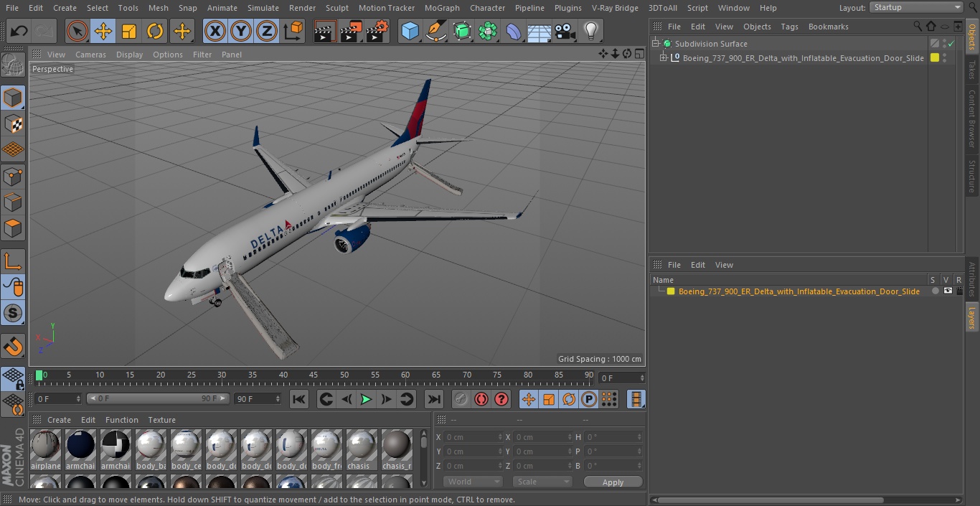Switch the coordinate system icon

[293, 31]
